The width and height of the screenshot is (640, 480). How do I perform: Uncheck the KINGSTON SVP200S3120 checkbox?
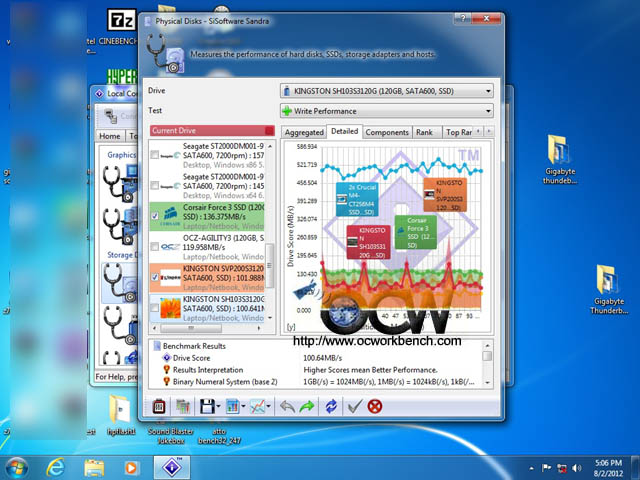pos(155,277)
